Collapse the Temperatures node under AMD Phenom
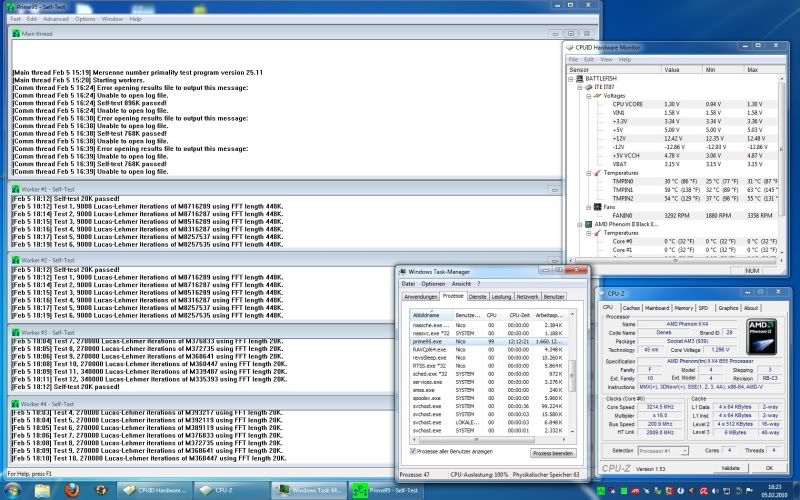This screenshot has height=500, width=800. pos(588,233)
